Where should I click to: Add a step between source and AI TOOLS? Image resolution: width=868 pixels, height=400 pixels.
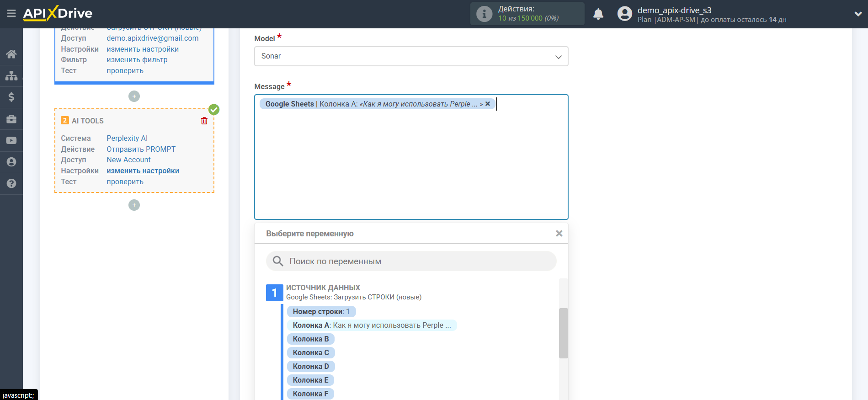[134, 96]
